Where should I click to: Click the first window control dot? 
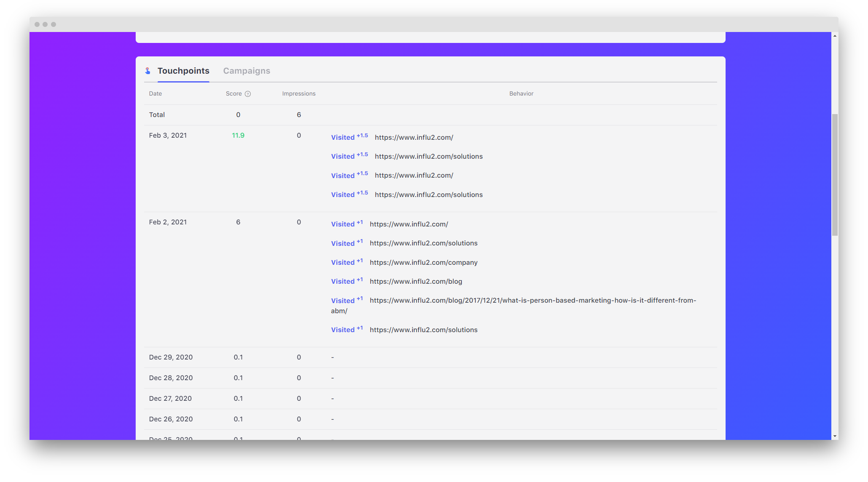37,24
